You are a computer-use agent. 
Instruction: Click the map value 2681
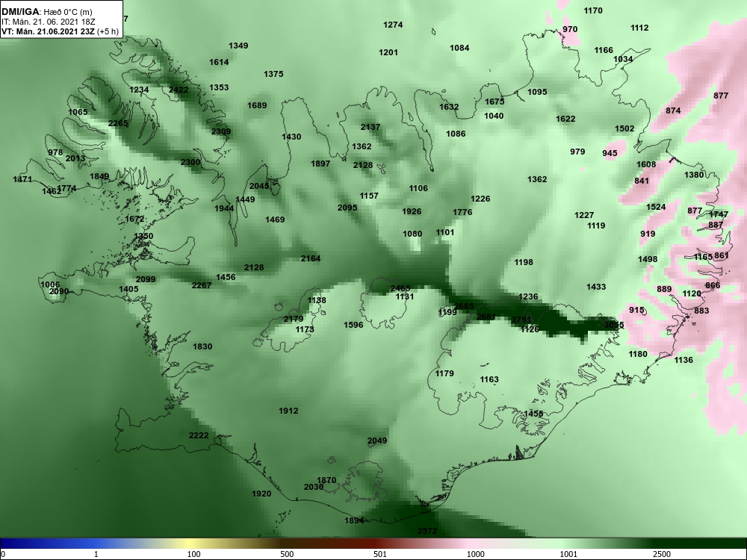(x=486, y=317)
